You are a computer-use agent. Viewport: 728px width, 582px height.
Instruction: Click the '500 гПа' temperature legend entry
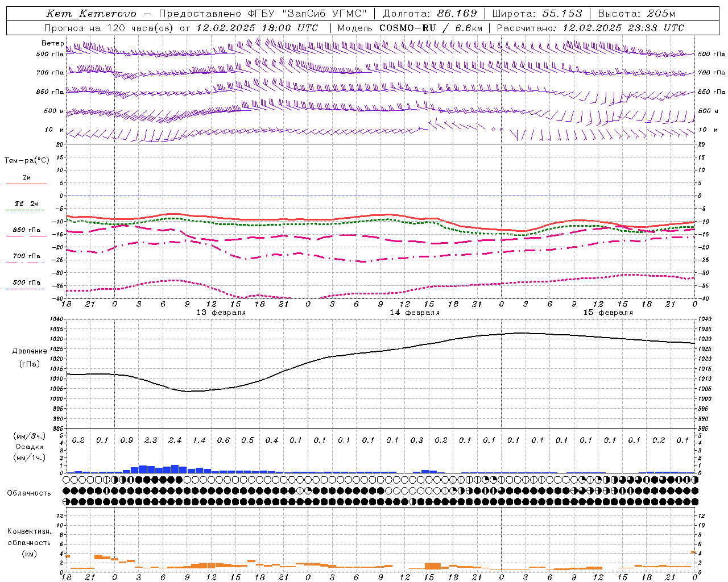[26, 282]
